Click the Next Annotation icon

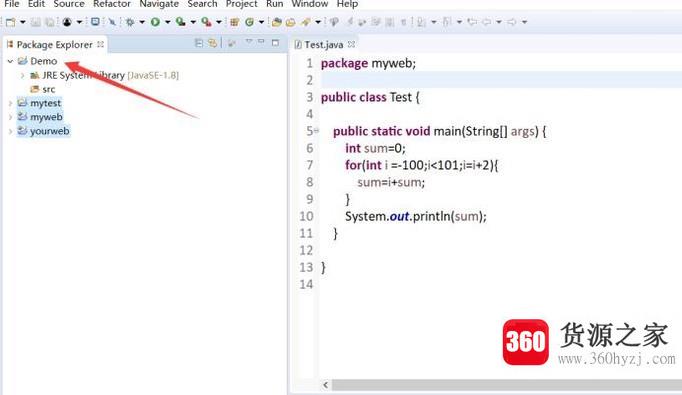[421, 22]
